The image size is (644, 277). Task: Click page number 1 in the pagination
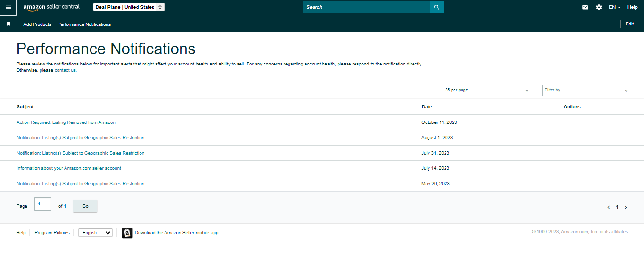pyautogui.click(x=617, y=207)
